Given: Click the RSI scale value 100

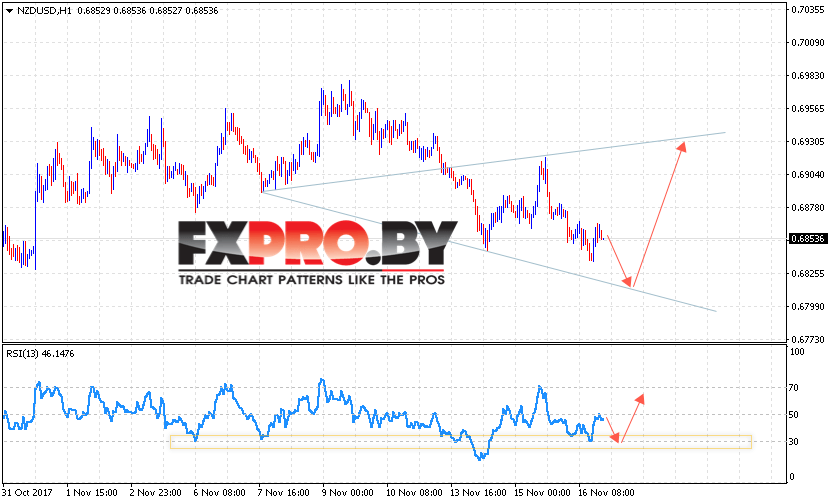Looking at the screenshot, I should (797, 352).
